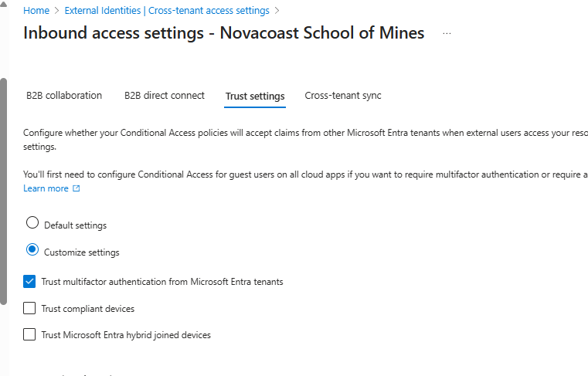
Task: Check Trust Microsoft Entra hybrid joined devices
Action: (30, 334)
